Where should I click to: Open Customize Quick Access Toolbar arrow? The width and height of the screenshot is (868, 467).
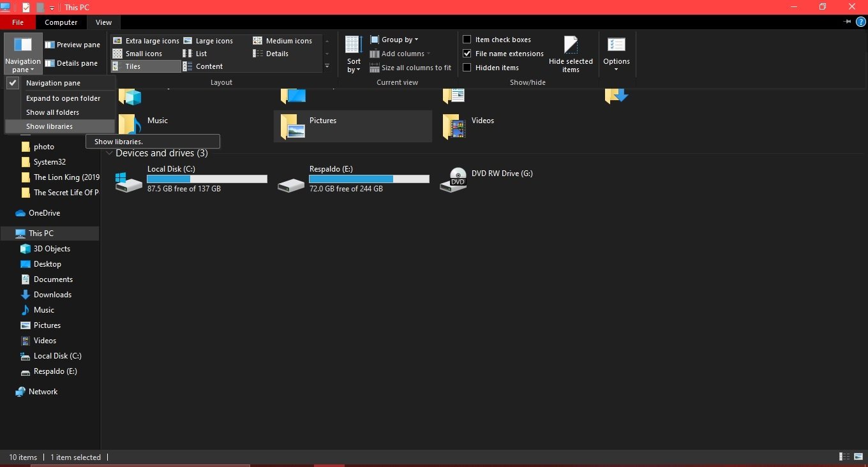click(x=52, y=8)
